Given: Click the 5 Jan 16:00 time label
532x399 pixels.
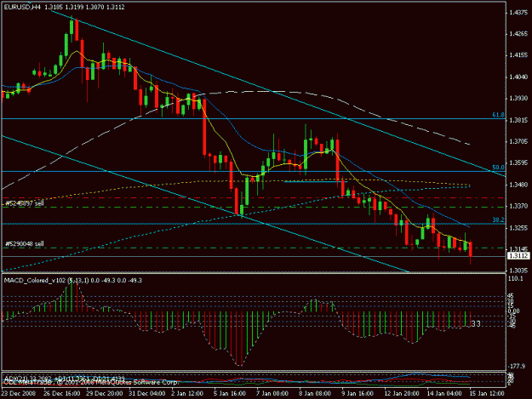Looking at the screenshot, I should coord(229,394).
